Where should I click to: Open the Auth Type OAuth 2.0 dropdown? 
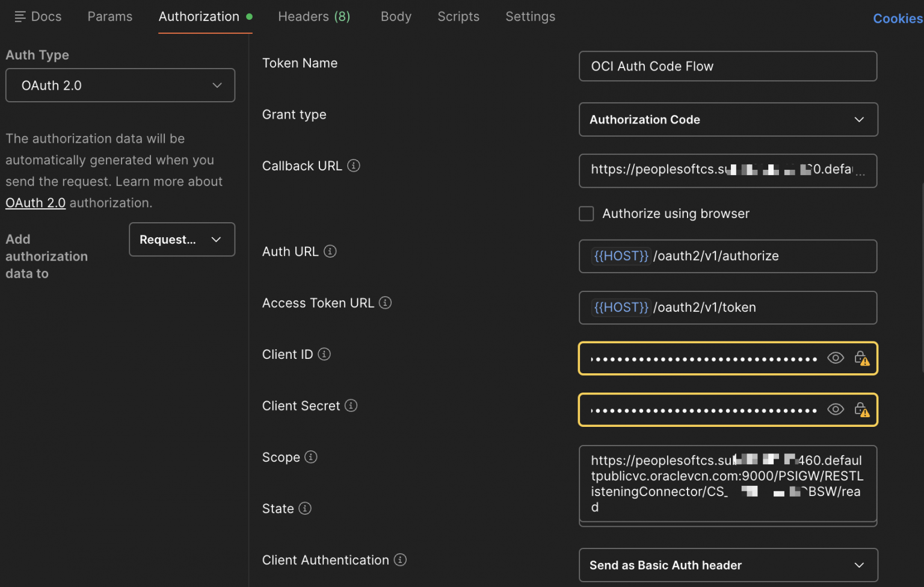pos(120,85)
